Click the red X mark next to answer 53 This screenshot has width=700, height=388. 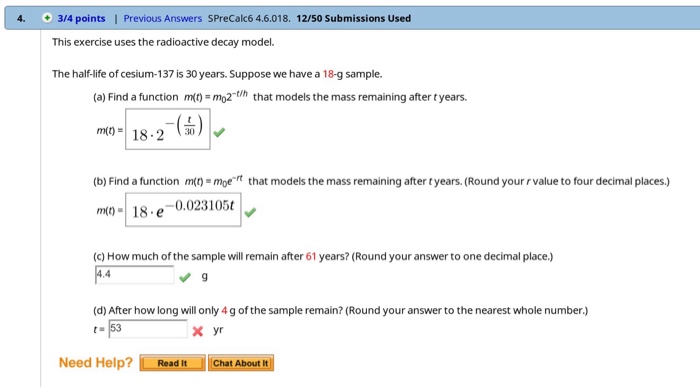point(198,331)
